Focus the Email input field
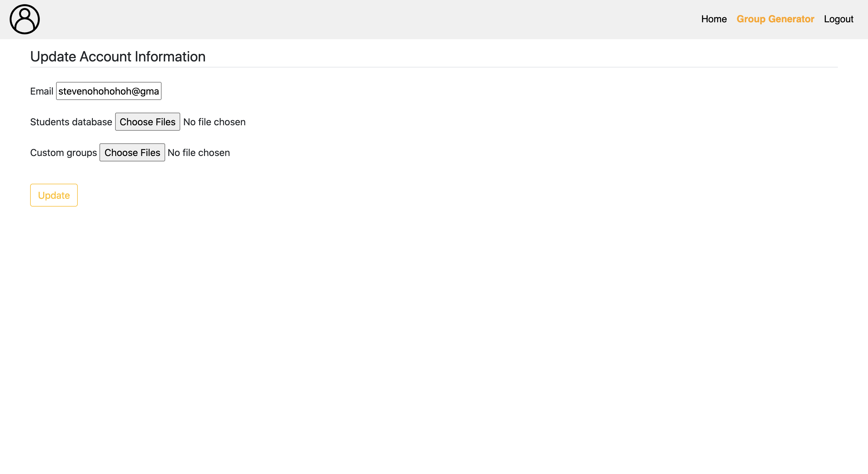 [108, 91]
